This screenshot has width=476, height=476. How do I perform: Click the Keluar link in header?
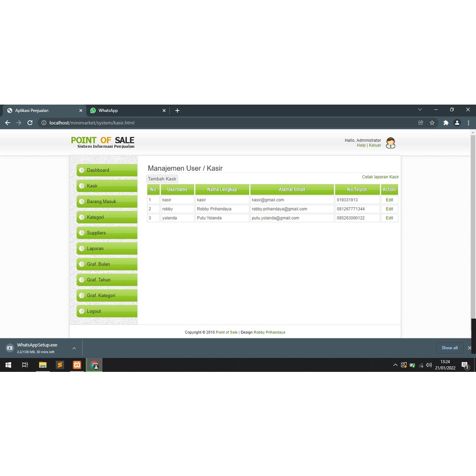[x=375, y=145]
